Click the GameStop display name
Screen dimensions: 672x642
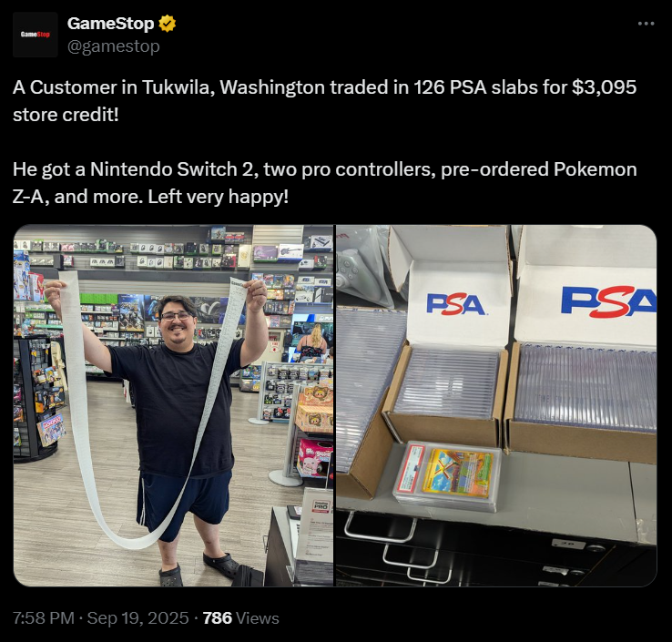[110, 24]
